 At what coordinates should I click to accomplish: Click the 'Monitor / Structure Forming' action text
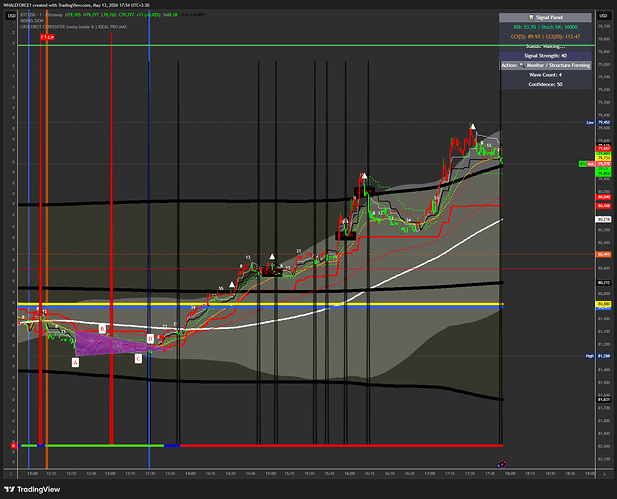(x=558, y=65)
